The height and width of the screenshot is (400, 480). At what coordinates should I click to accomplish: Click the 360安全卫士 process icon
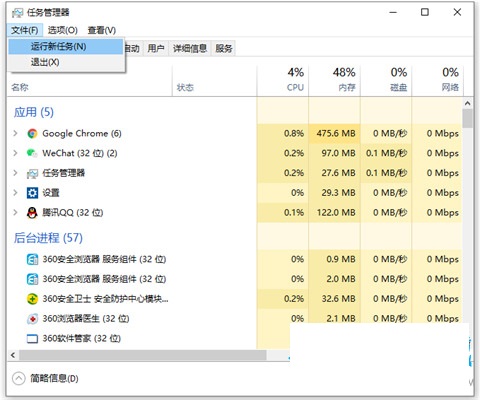click(x=32, y=299)
